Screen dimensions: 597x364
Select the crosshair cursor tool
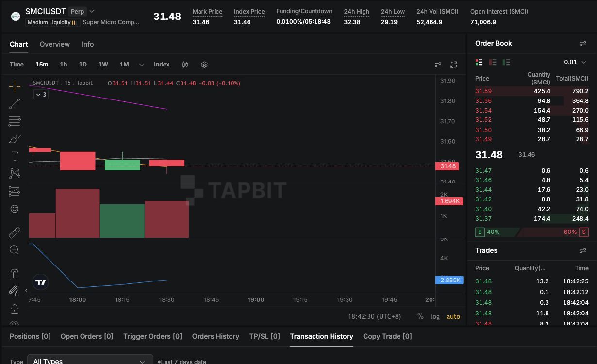tap(15, 87)
